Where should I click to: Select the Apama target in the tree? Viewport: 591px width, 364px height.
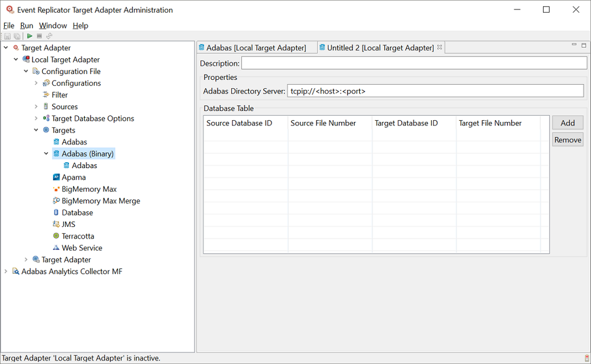click(70, 177)
